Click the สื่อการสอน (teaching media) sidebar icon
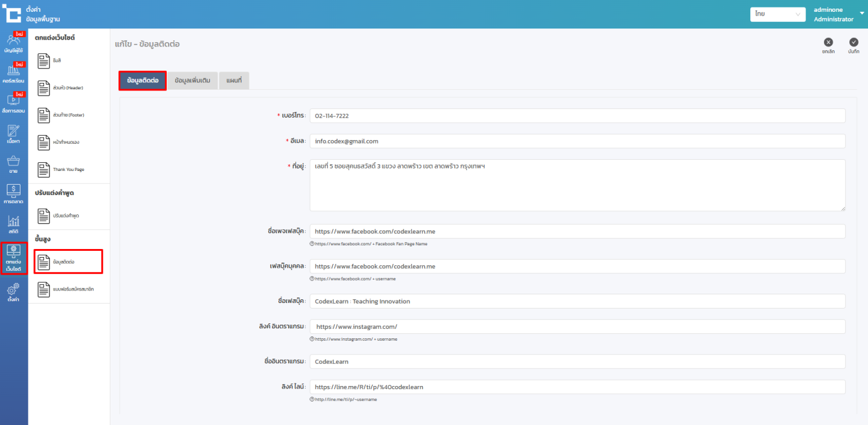Screen dimensions: 868x425 click(13, 103)
